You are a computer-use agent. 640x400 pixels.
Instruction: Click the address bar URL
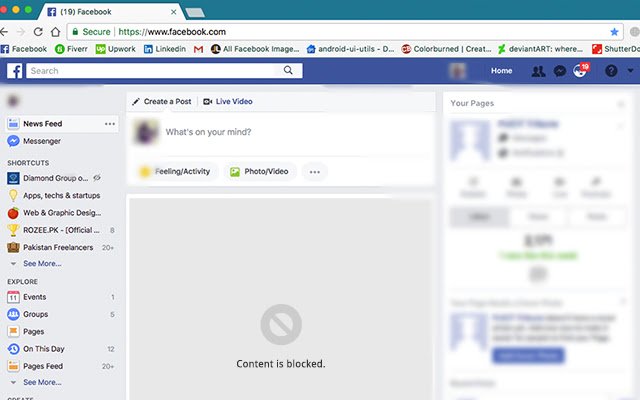click(172, 32)
